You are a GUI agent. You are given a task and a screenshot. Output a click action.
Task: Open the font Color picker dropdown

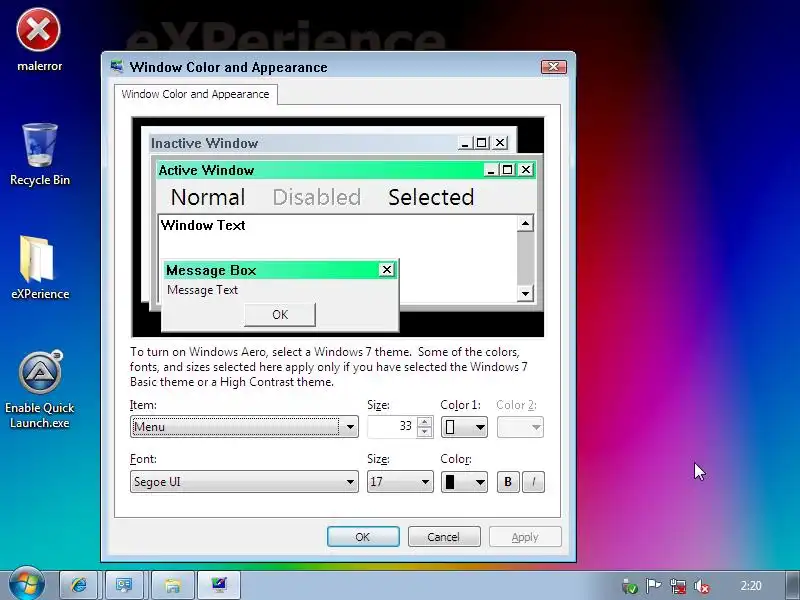(x=464, y=482)
